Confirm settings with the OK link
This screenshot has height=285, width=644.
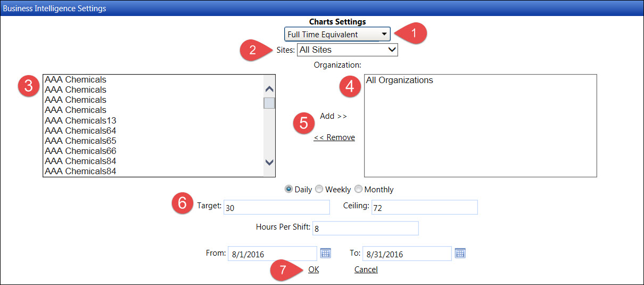pos(313,270)
